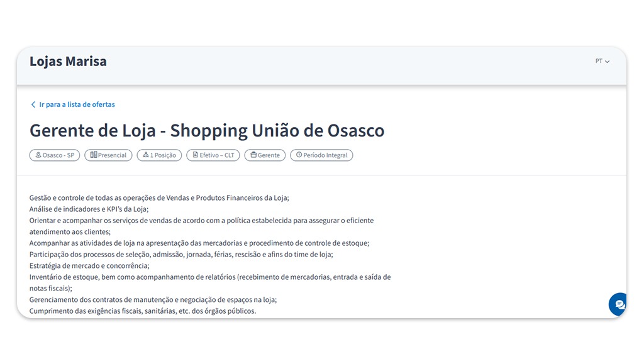Click the 'Osasco - SP' tag label

coord(58,155)
